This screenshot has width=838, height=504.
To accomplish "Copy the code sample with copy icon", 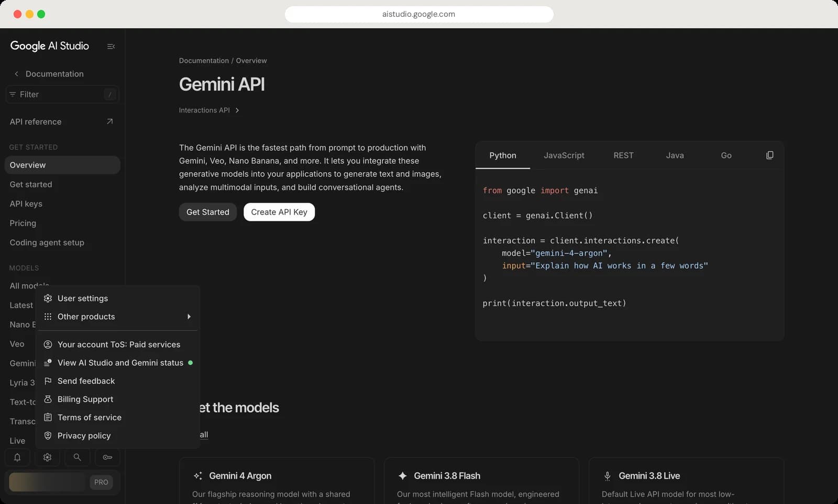I will (x=769, y=155).
